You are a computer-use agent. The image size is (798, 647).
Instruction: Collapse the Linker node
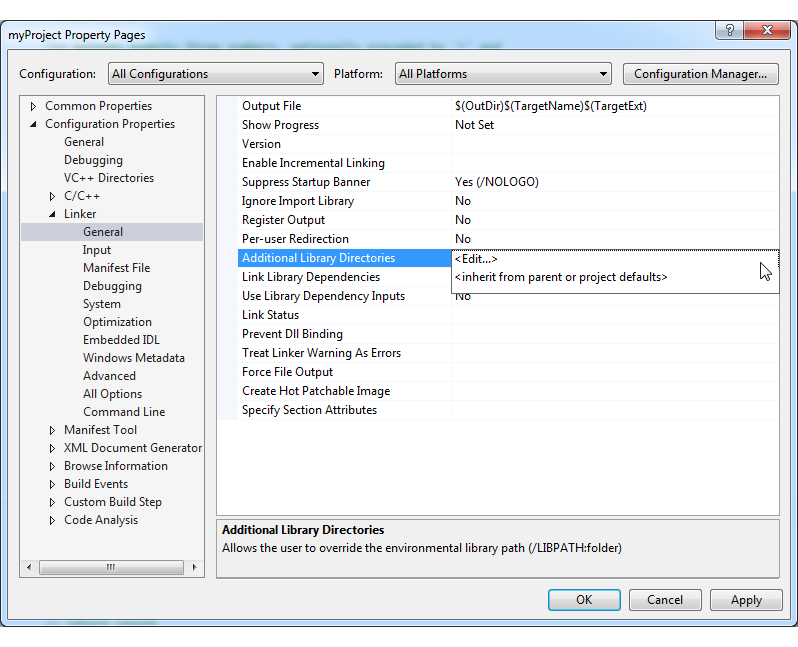(52, 214)
